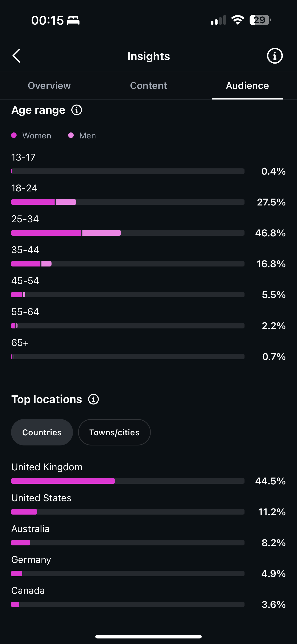Tap the Top locations info icon
Viewport: 297px width, 644px height.
93,399
